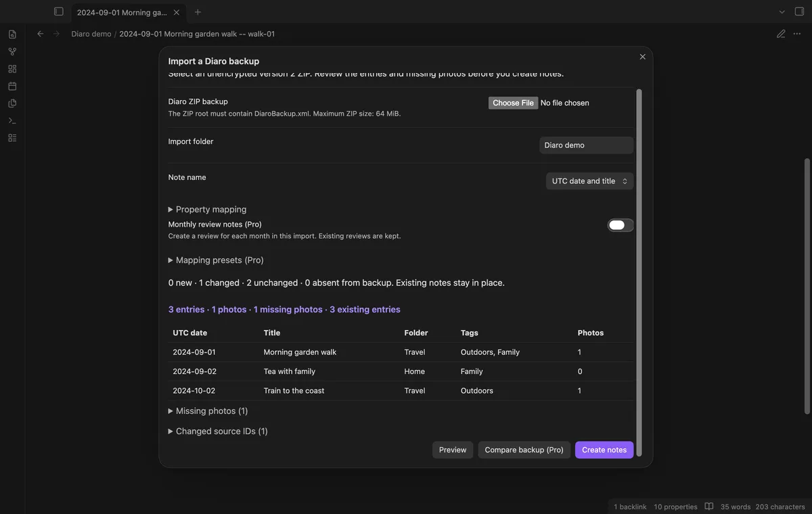Click the Tags column header
The width and height of the screenshot is (812, 514).
[x=470, y=333]
